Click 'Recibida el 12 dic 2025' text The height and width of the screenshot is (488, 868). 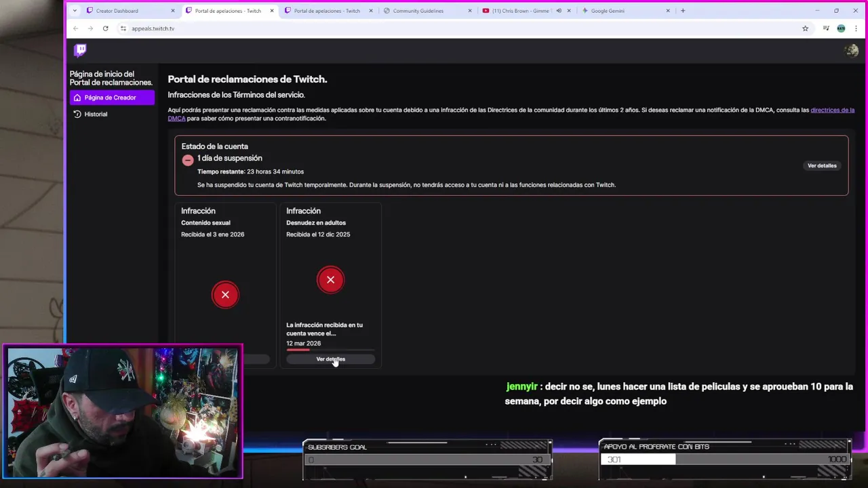coord(318,235)
